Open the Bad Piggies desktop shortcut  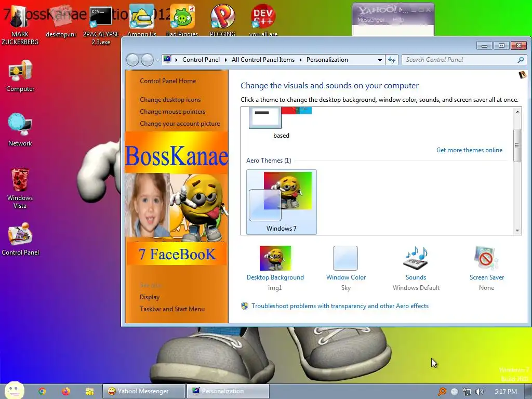tap(182, 20)
